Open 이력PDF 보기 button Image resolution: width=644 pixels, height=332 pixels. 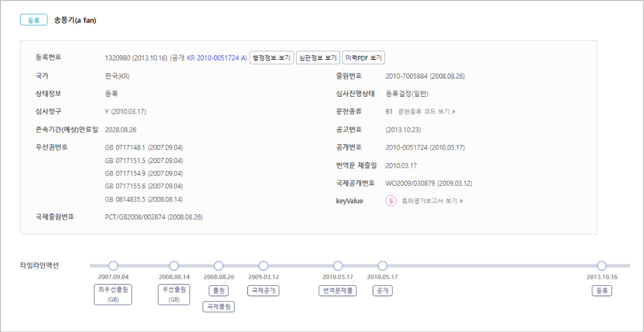coord(364,58)
